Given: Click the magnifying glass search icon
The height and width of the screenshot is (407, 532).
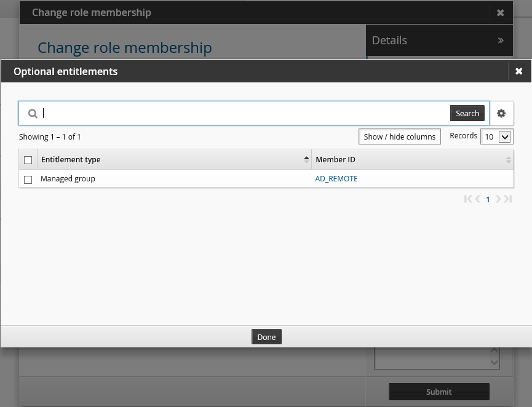Looking at the screenshot, I should pyautogui.click(x=33, y=114).
